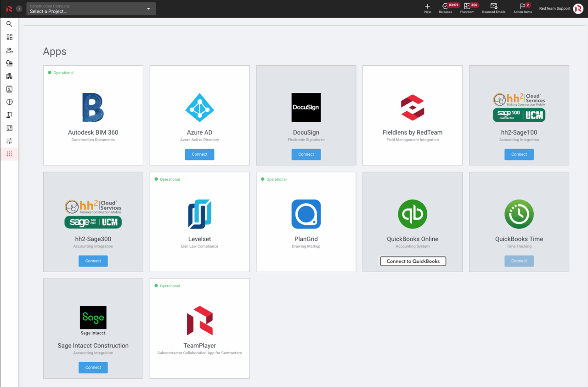This screenshot has height=387, width=588.
Task: Click the QuickBooks Time clock logo
Action: (x=519, y=214)
